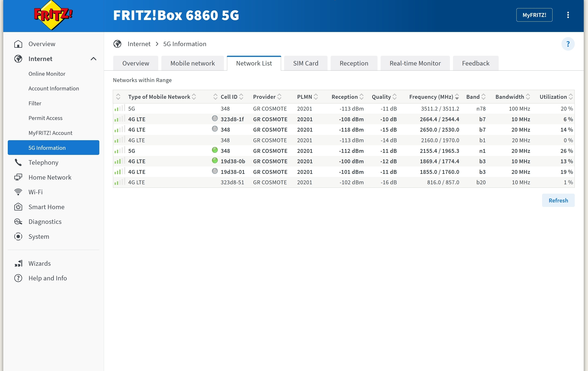Click the Home Network icon
The image size is (588, 371).
(18, 177)
